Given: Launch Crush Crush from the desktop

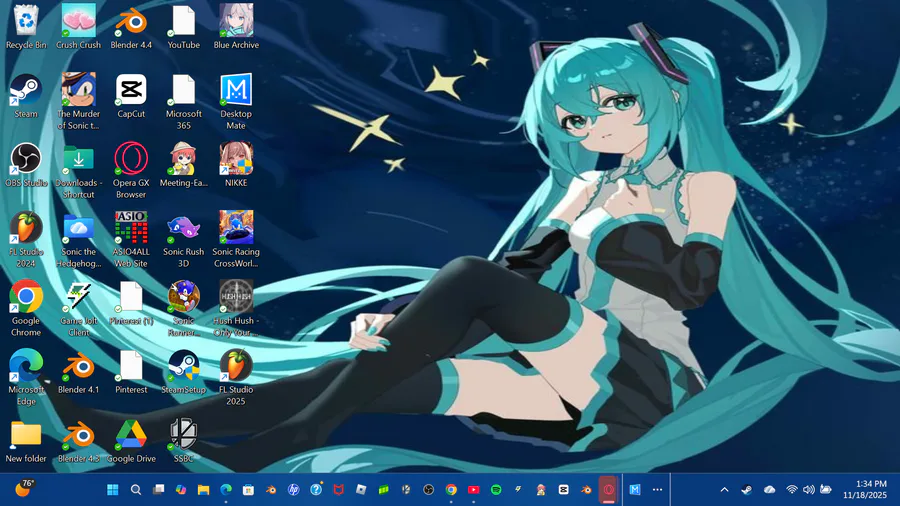Looking at the screenshot, I should click(79, 27).
